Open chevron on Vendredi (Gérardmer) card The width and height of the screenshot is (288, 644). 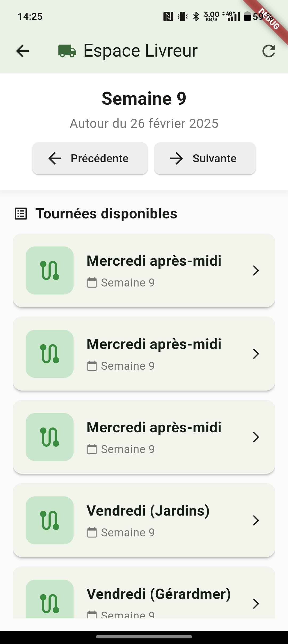[x=256, y=603]
